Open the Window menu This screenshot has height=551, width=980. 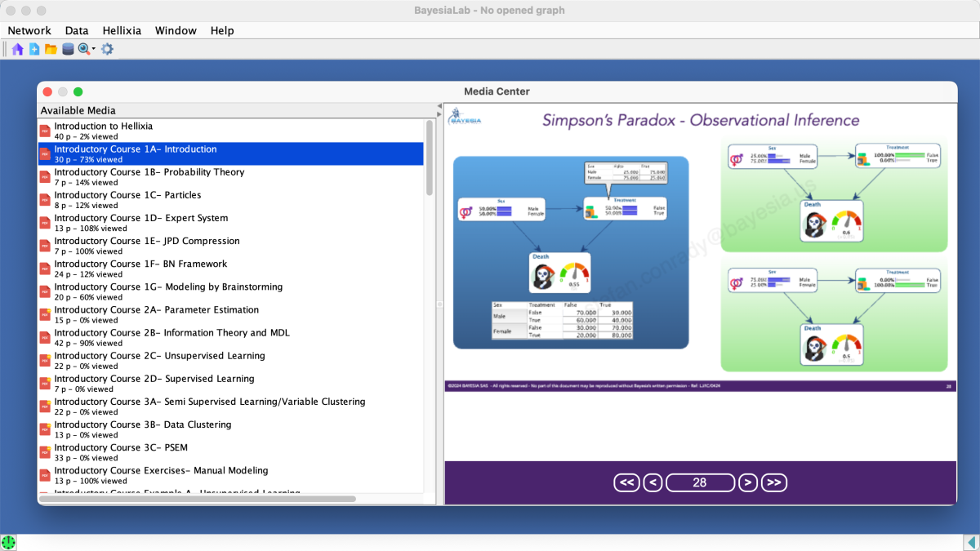pos(176,30)
